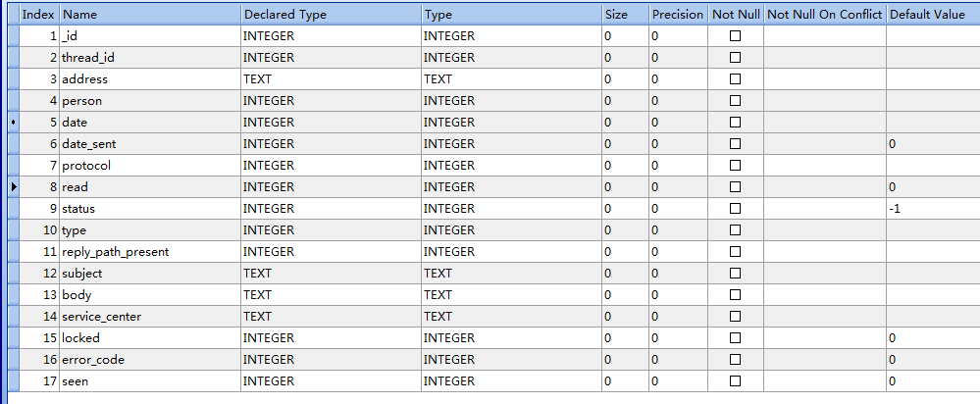Image resolution: width=980 pixels, height=404 pixels.
Task: Click the Declared Type cell for protocol
Action: coord(331,166)
